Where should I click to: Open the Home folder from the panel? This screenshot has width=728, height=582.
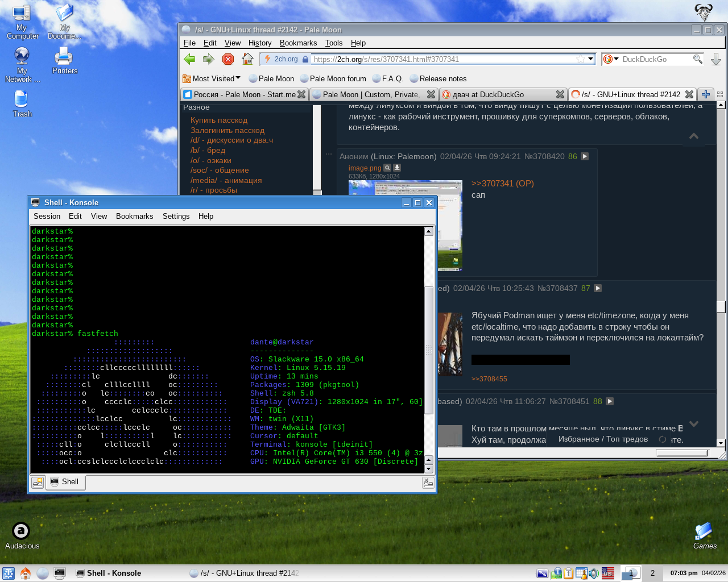pyautogui.click(x=26, y=573)
